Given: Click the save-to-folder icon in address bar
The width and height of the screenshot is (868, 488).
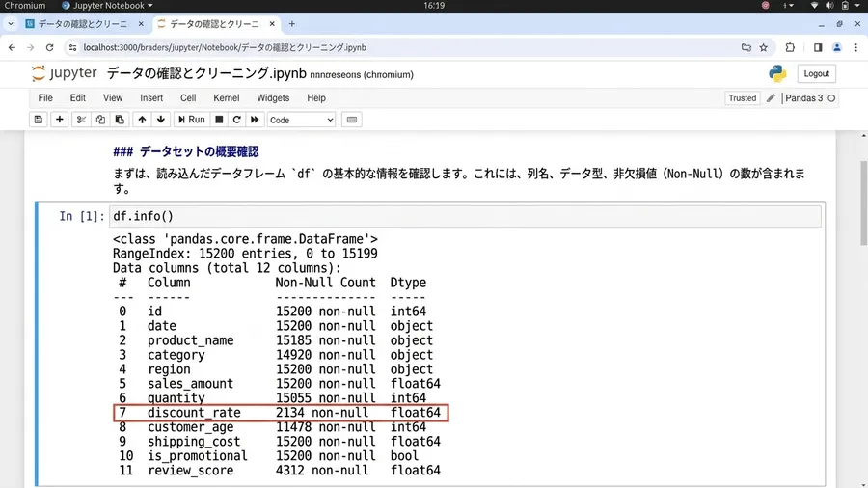Looking at the screenshot, I should (x=746, y=47).
